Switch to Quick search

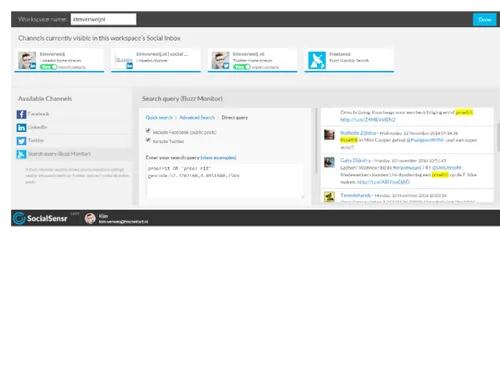point(159,117)
